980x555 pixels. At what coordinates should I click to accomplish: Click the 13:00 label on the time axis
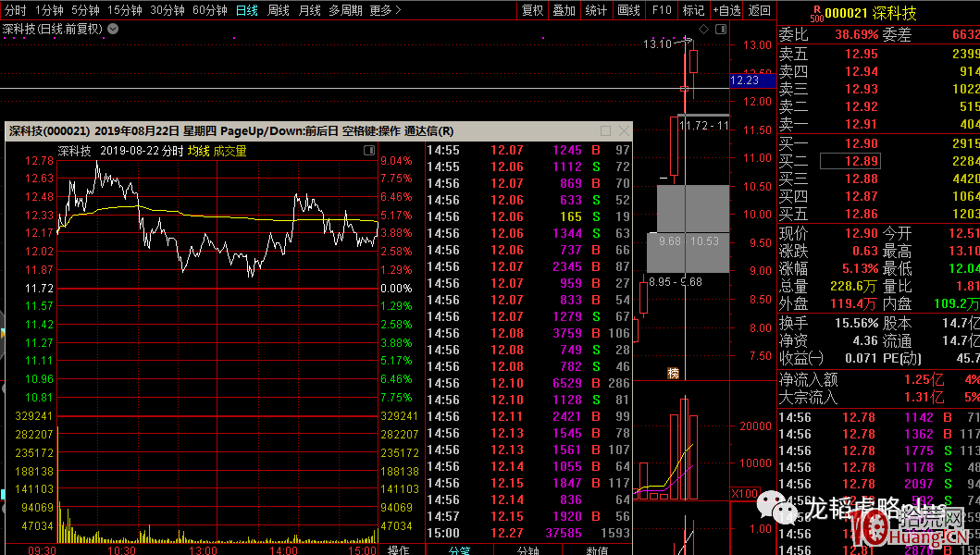point(203,550)
